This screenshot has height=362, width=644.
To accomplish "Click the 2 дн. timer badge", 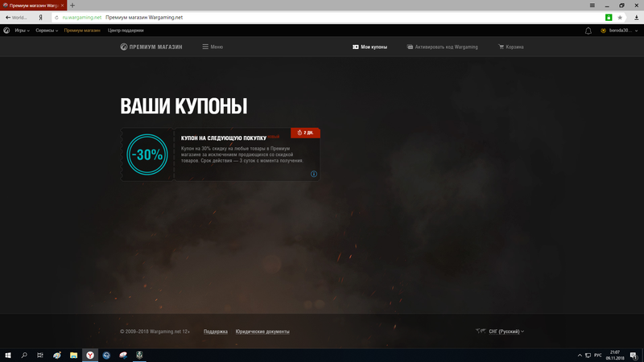I will (305, 133).
